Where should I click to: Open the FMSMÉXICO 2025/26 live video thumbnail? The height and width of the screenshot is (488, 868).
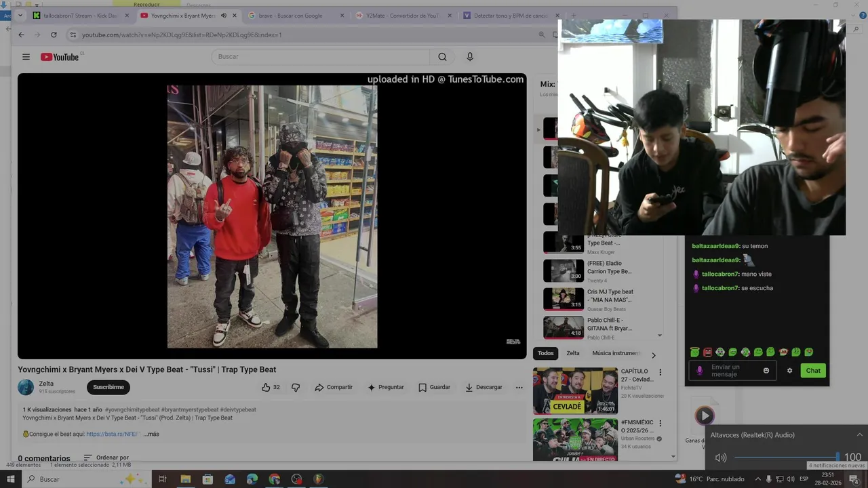coord(575,440)
